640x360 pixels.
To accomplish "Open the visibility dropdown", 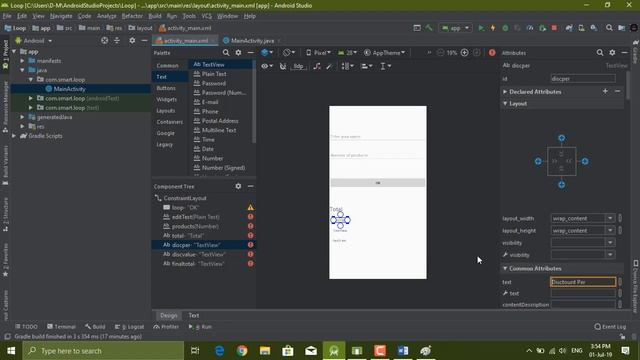I will pyautogui.click(x=610, y=242).
